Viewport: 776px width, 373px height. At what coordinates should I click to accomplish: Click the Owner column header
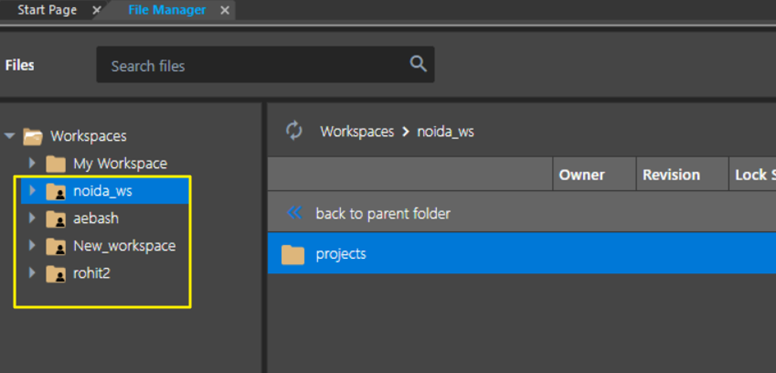(582, 175)
